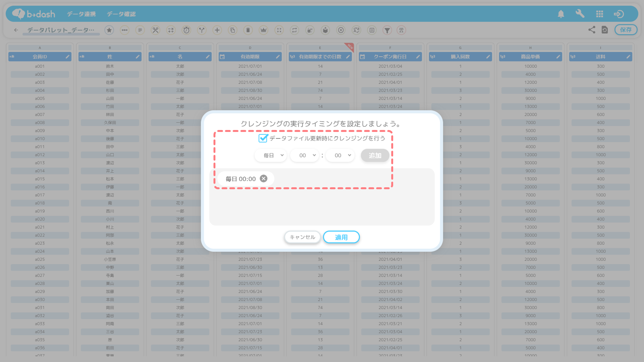The height and width of the screenshot is (362, 644).
Task: Open the データ確認 menu
Action: click(121, 14)
